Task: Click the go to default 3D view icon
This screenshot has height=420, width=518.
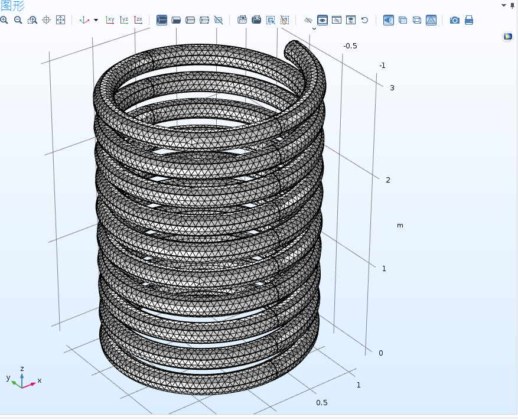Action: click(x=84, y=20)
